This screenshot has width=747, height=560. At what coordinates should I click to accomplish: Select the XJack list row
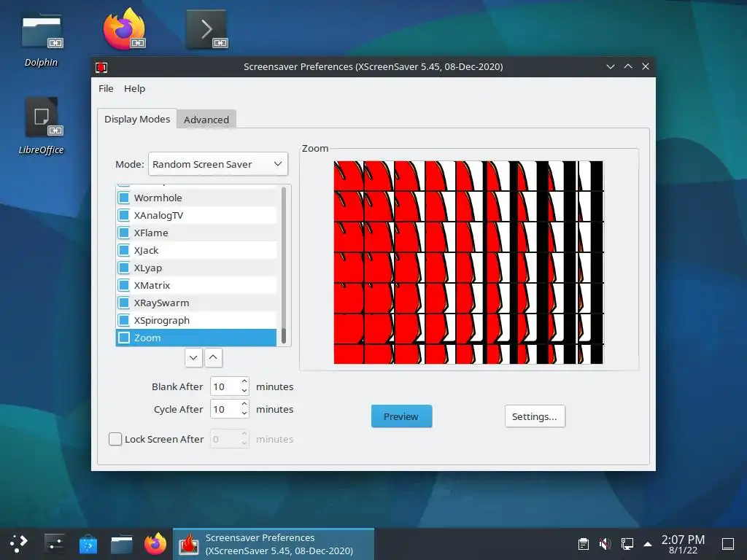[196, 251]
